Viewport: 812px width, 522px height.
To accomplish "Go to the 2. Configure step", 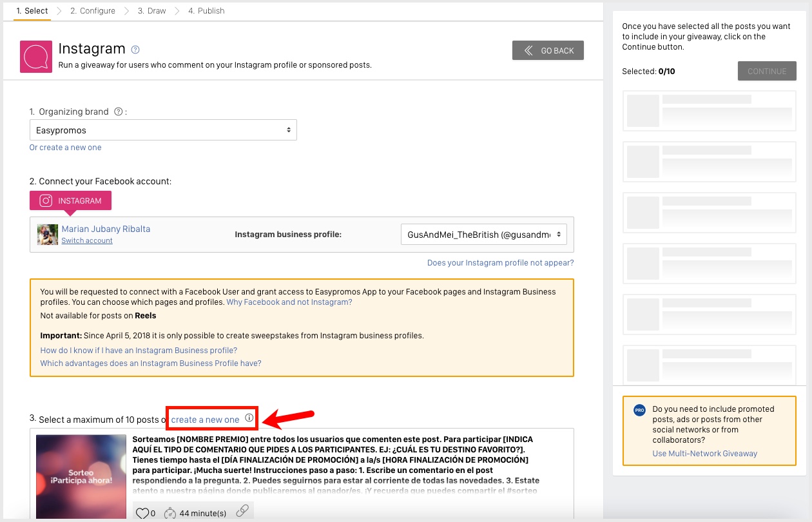I will [93, 11].
